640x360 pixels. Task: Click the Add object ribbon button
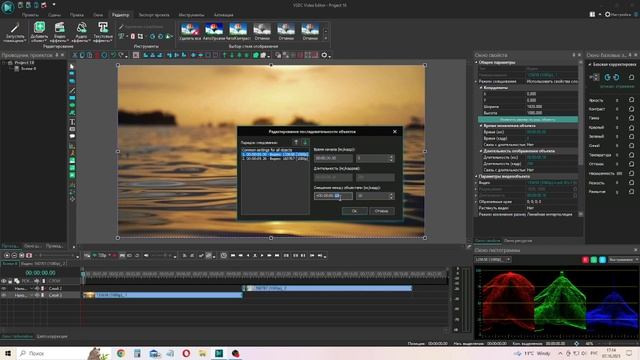point(39,32)
